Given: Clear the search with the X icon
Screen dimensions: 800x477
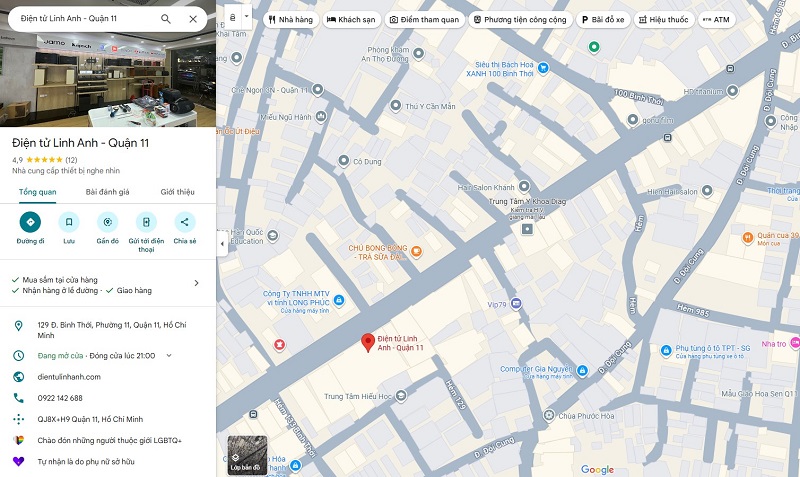Looking at the screenshot, I should pos(193,19).
